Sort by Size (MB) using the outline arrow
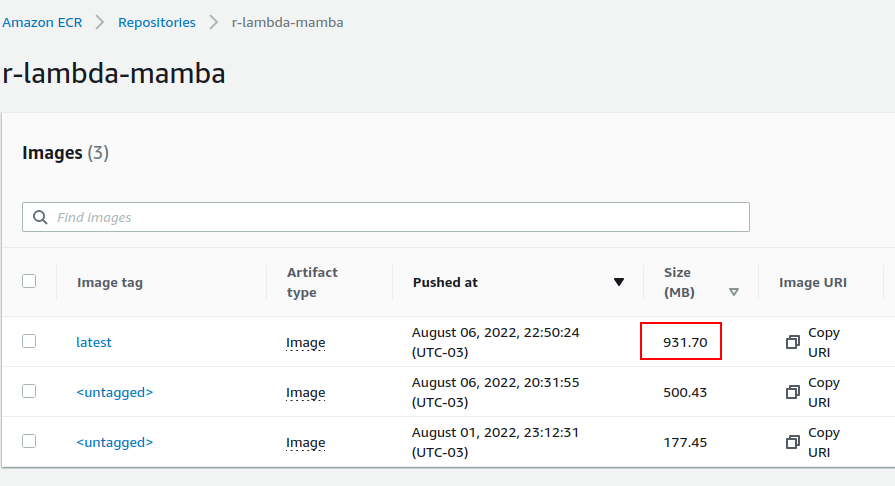 click(x=734, y=292)
